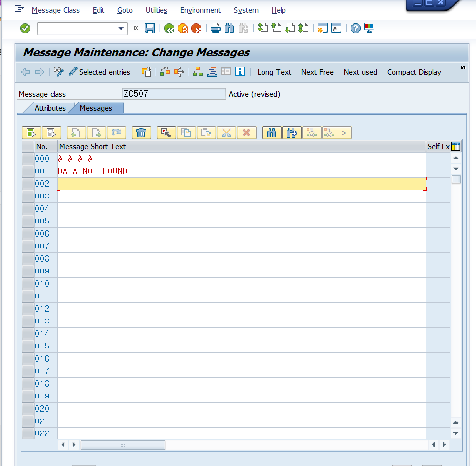Click the Selected entries button
Screen dimensions: 476x466
(100, 72)
